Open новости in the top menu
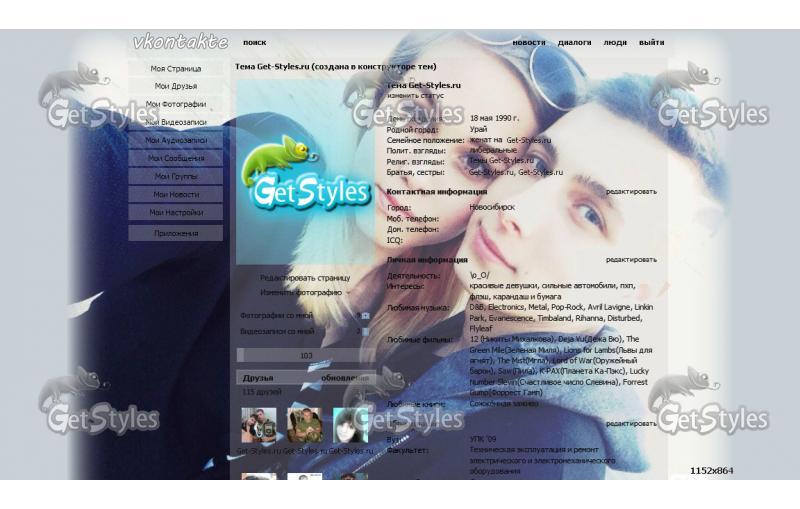The width and height of the screenshot is (800, 509). point(529,42)
